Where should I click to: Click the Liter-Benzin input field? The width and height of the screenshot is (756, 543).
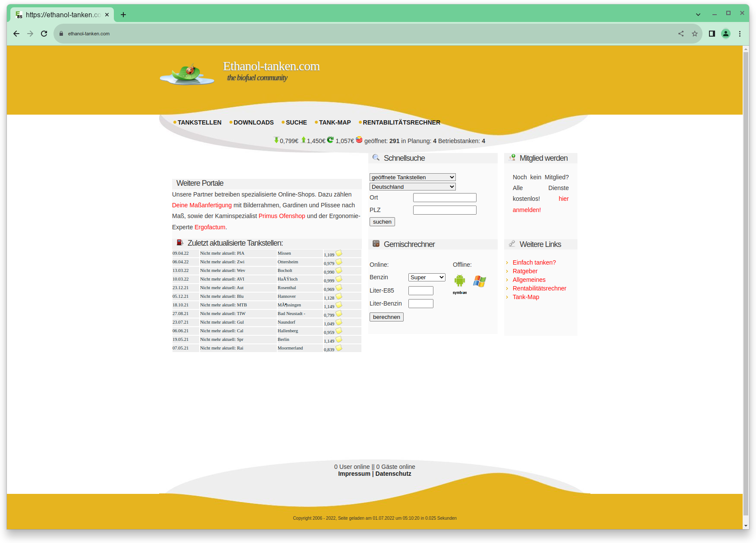pos(421,303)
